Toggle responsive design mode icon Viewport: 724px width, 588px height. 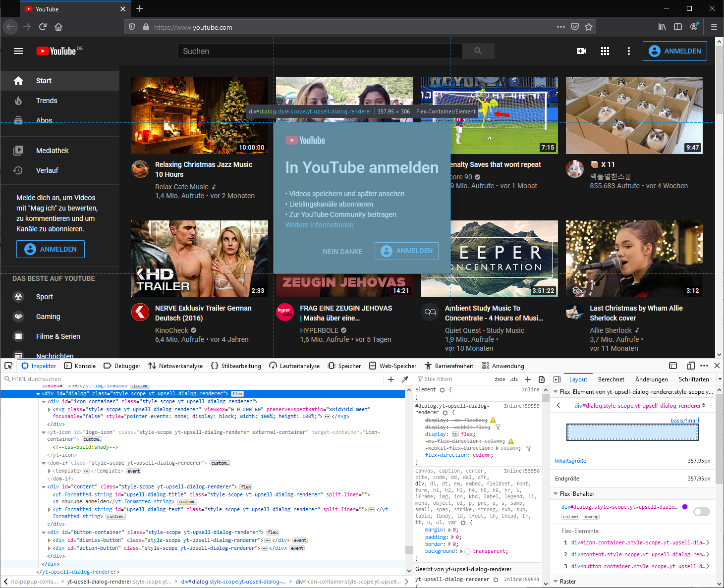[691, 366]
